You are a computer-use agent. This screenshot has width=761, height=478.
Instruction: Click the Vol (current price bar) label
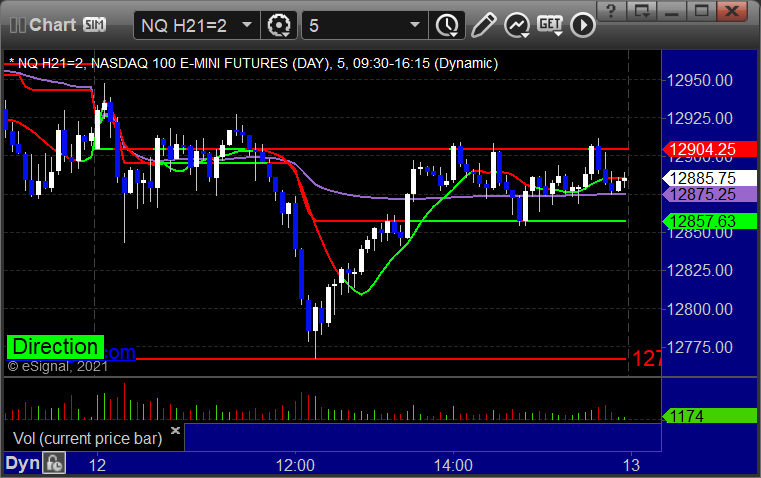[x=88, y=439]
